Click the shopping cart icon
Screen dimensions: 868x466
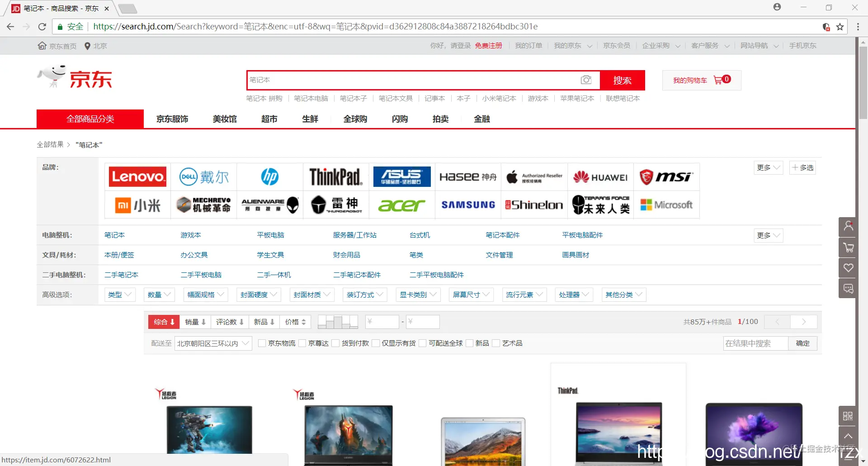[717, 80]
